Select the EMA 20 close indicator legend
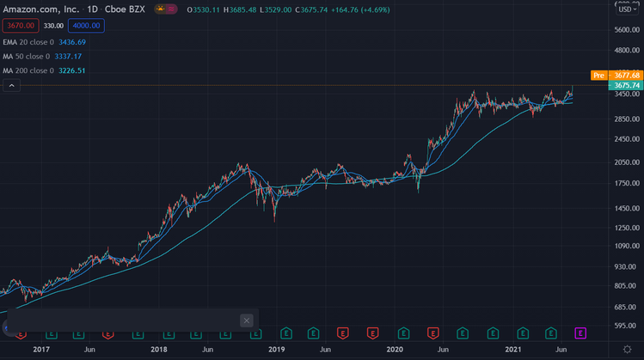 (28, 42)
